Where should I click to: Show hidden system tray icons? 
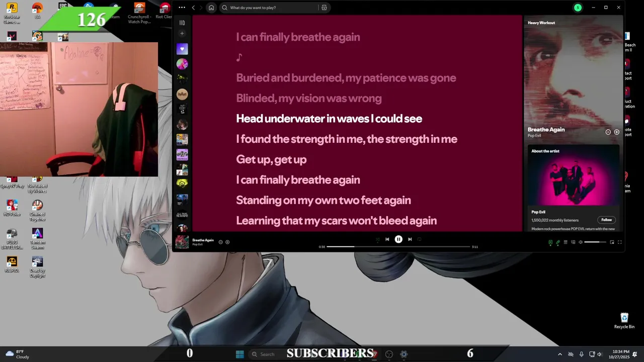[559, 354]
